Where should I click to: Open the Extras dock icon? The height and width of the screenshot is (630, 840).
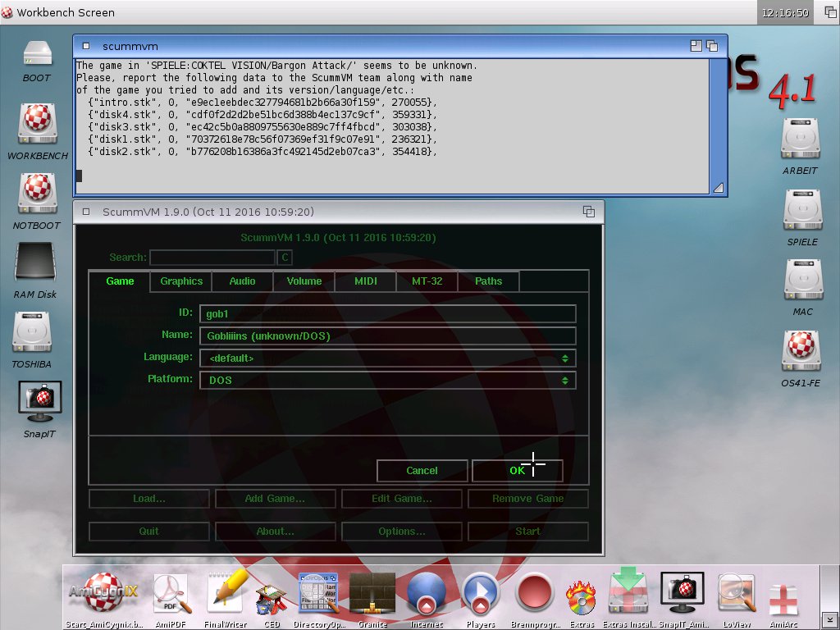(582, 599)
